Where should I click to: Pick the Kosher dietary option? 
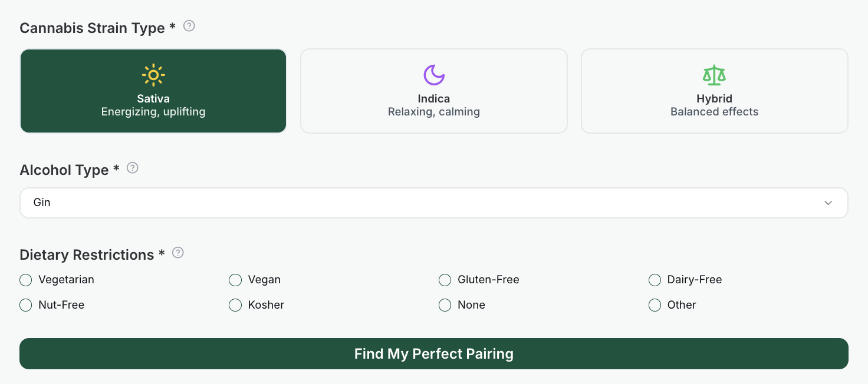[235, 305]
